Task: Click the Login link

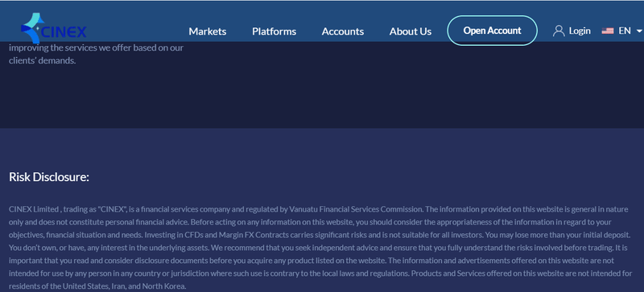Action: [x=580, y=31]
